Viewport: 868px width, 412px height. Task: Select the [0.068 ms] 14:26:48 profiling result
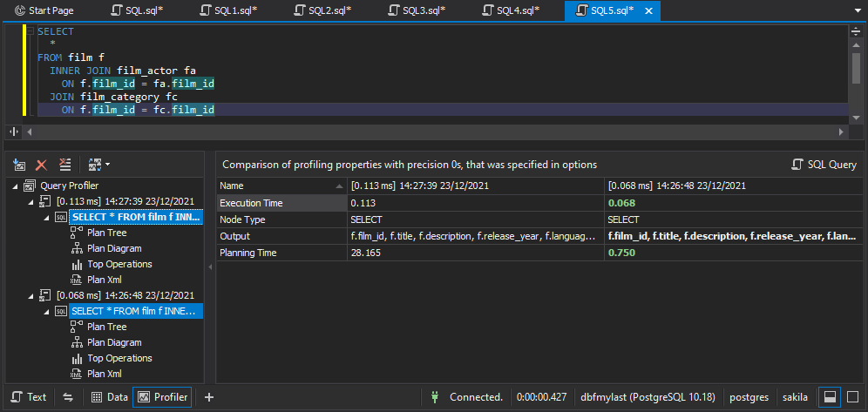(125, 295)
